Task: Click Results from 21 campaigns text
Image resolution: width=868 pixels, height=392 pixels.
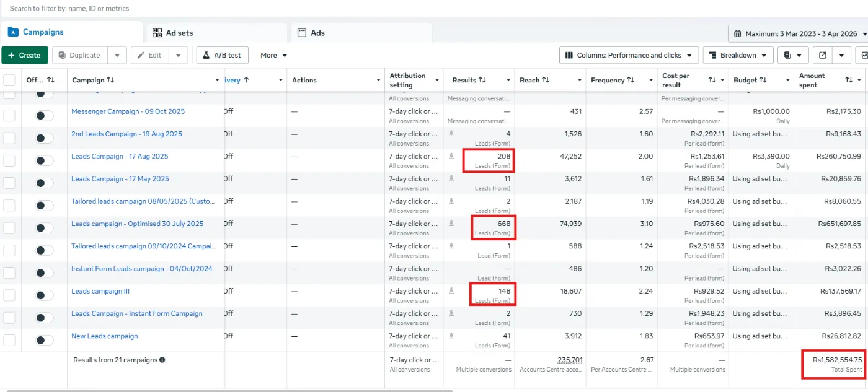Action: pyautogui.click(x=115, y=360)
